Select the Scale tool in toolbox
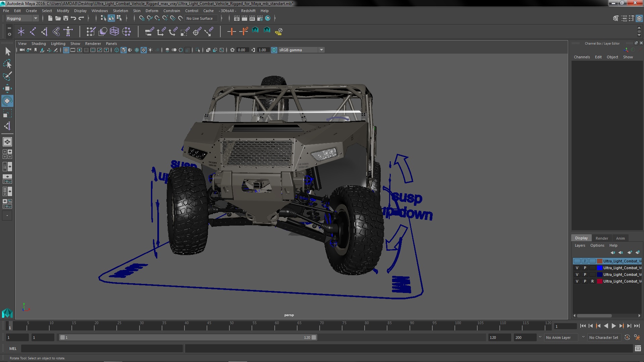 pos(7,113)
